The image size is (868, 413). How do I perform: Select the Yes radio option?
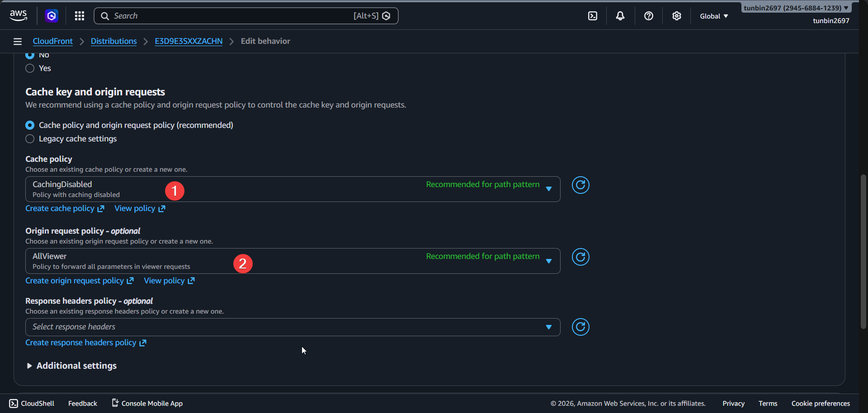tap(29, 68)
